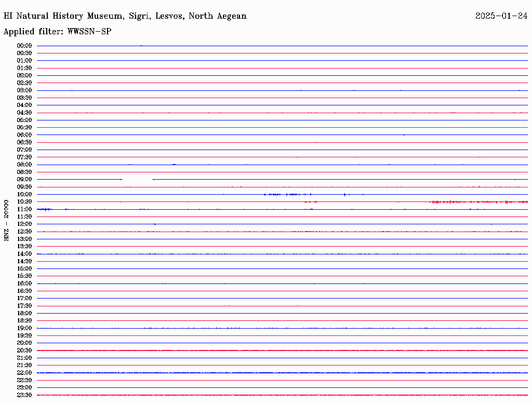The height and width of the screenshot is (405, 532).
Task: Click the 22:00 time label
Action: 24,373
